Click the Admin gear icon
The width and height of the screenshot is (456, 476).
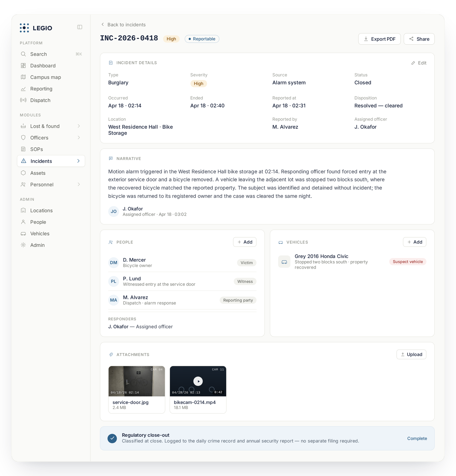pos(23,245)
